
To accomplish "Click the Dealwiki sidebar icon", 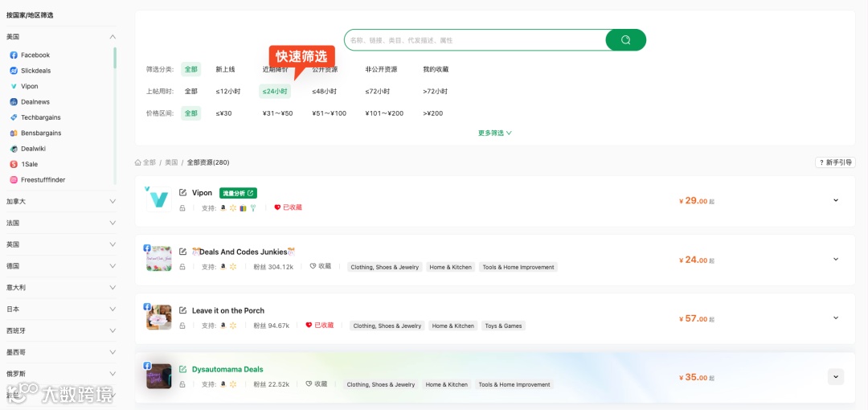I will [14, 149].
